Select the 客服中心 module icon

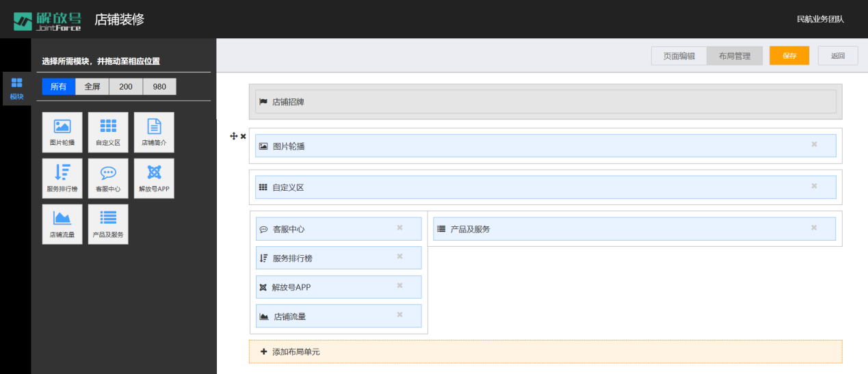tap(108, 178)
